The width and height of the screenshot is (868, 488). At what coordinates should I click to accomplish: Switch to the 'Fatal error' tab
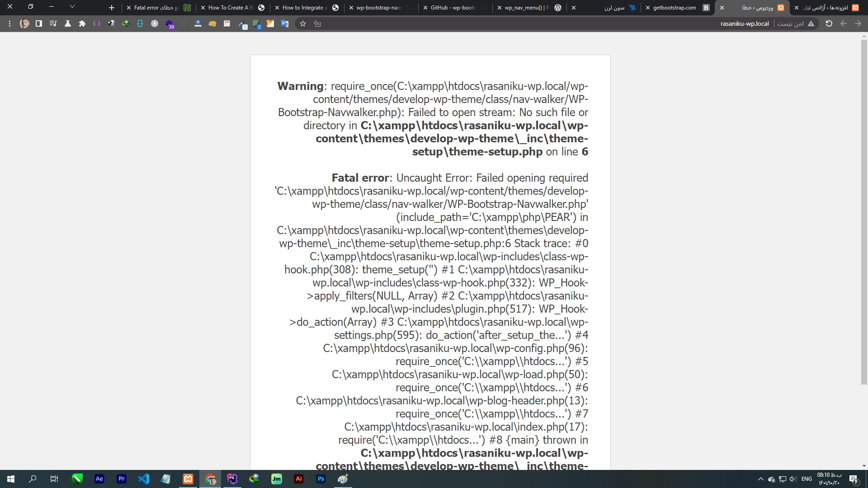(x=158, y=8)
